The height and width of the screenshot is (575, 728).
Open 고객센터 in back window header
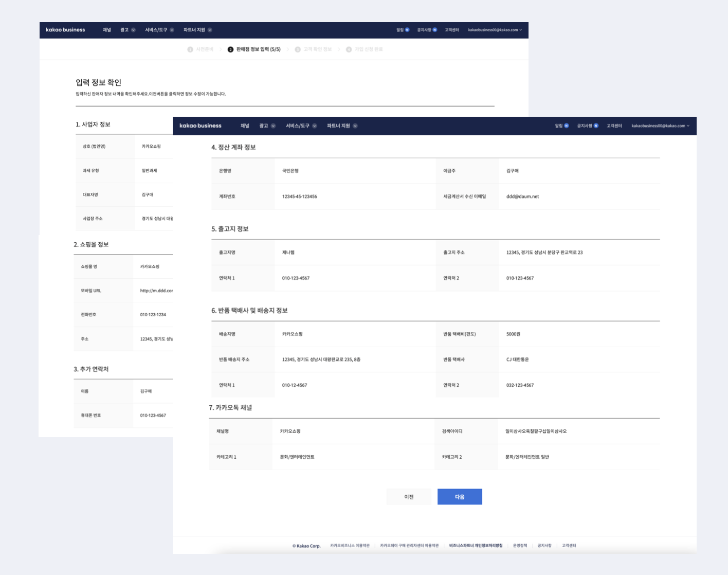point(452,30)
